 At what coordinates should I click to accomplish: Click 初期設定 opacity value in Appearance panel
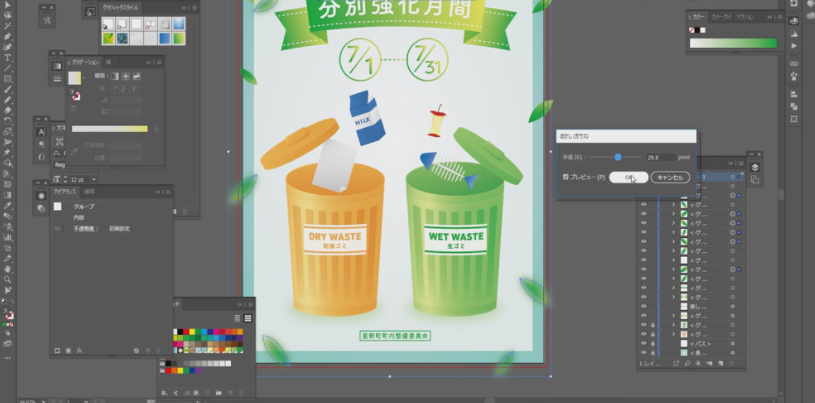pyautogui.click(x=120, y=229)
